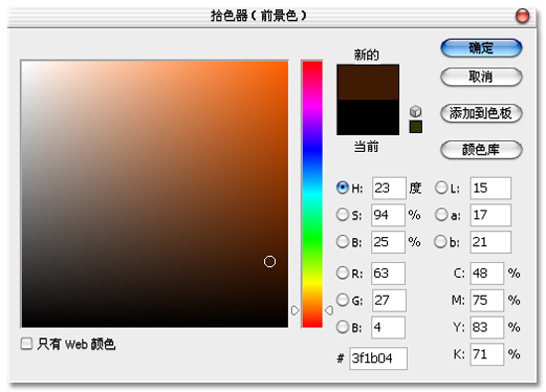The width and height of the screenshot is (546, 392).
Task: Click the 添加到色板 button
Action: (x=481, y=113)
